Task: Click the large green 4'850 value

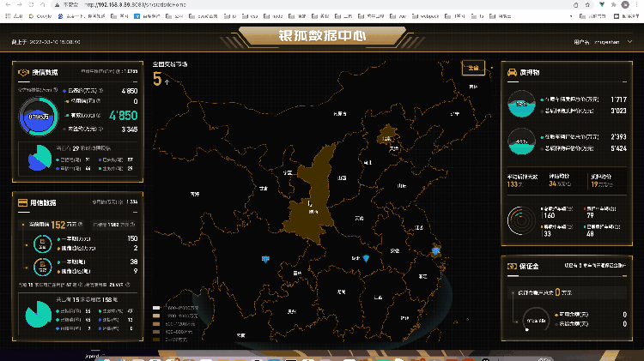Action: point(123,116)
